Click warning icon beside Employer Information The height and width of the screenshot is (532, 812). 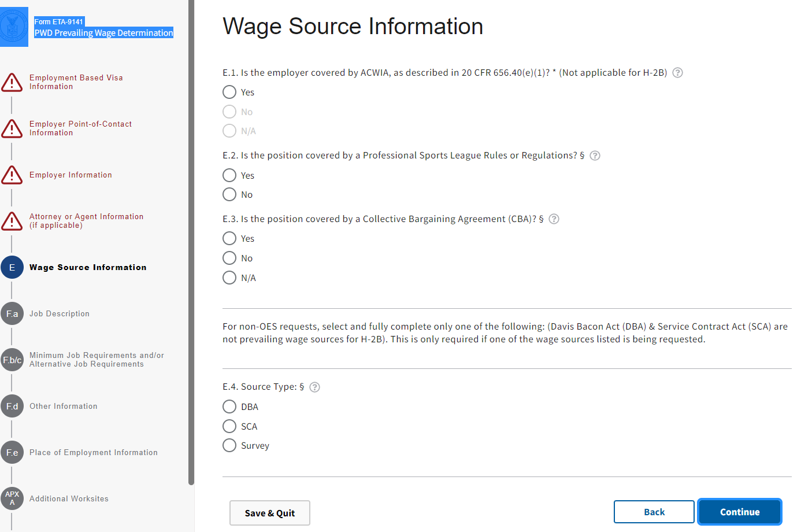coord(12,175)
